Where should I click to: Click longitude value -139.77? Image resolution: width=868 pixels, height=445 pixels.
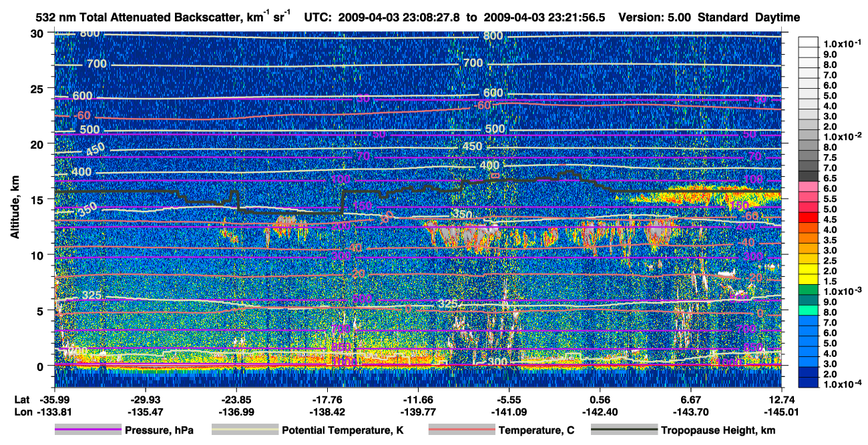pos(417,412)
